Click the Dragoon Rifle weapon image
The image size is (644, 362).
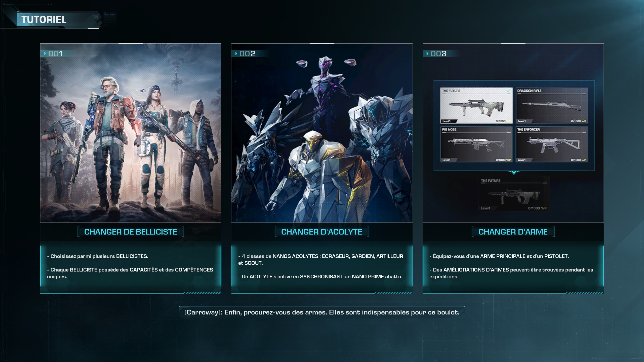[x=551, y=106]
